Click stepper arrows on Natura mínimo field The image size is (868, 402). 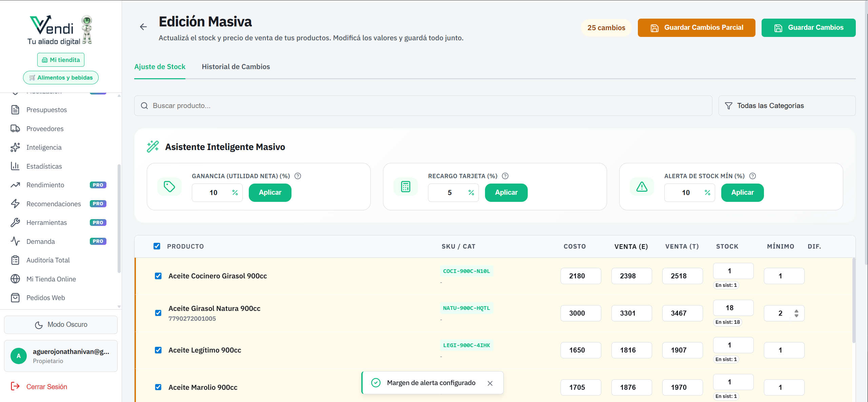point(796,313)
